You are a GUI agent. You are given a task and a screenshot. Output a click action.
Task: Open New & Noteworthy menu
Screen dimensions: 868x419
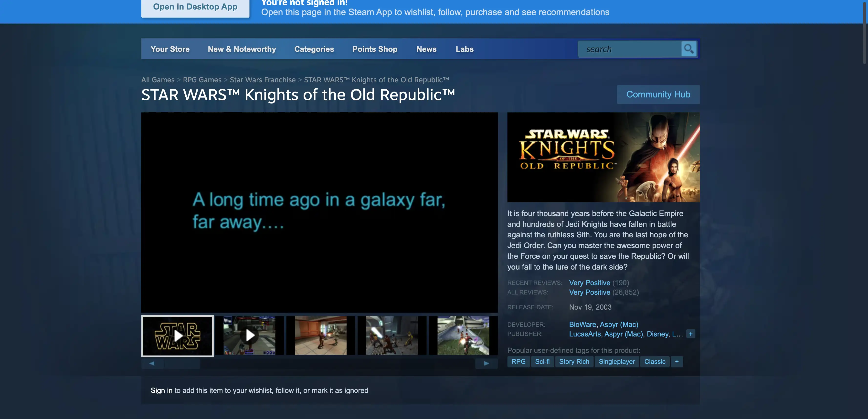242,49
